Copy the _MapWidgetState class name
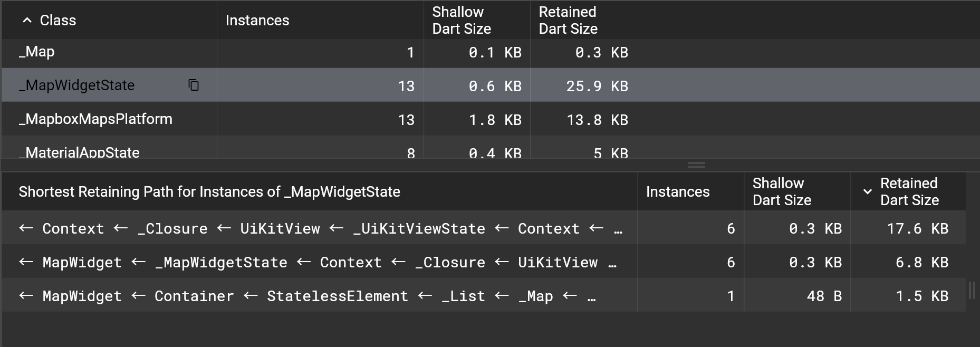This screenshot has height=347, width=980. (193, 85)
